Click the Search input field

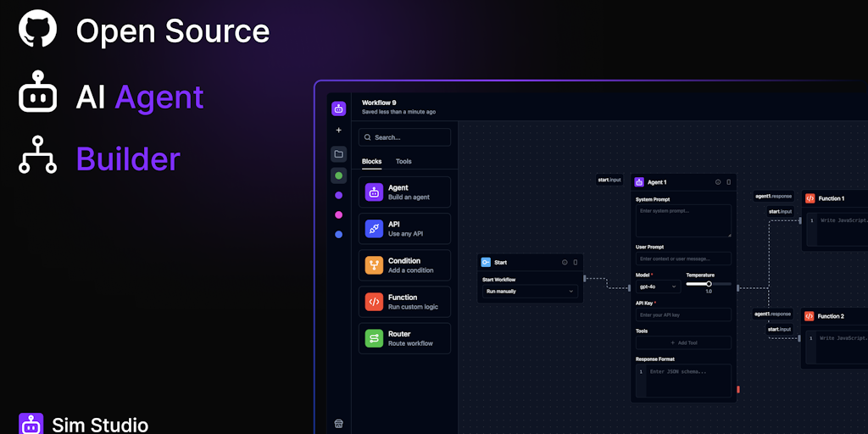click(405, 137)
